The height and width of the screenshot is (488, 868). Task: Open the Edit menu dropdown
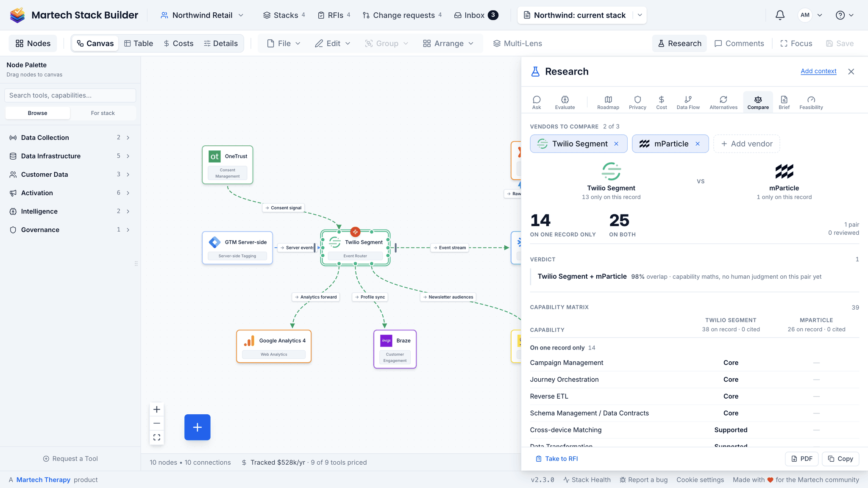333,44
